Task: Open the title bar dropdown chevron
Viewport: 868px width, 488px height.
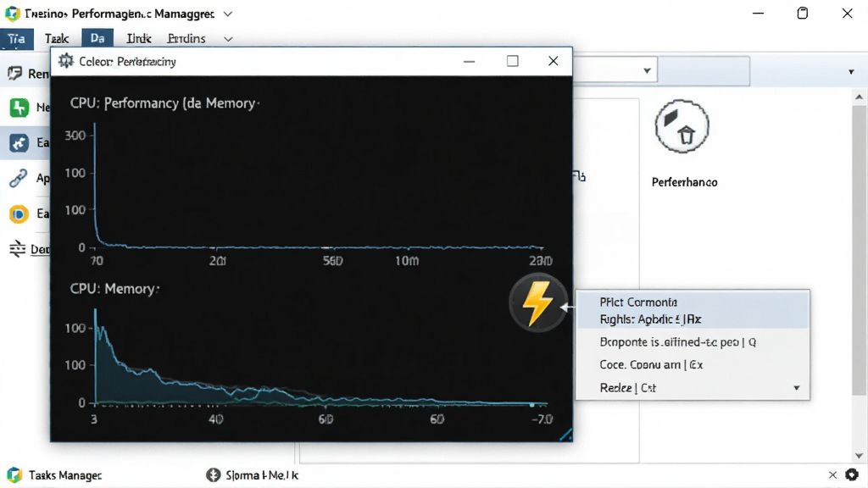Action: tap(228, 14)
